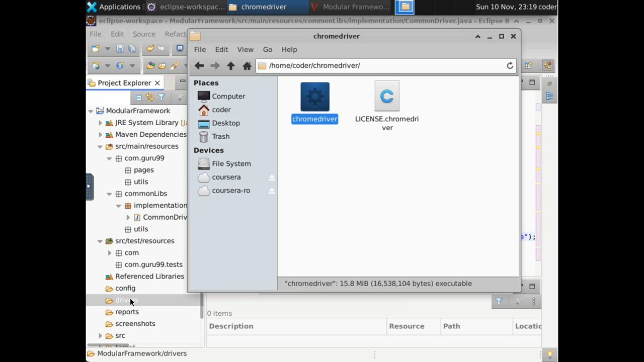This screenshot has height=362, width=644.
Task: Open the file manager Edit menu
Action: pyautogui.click(x=221, y=49)
